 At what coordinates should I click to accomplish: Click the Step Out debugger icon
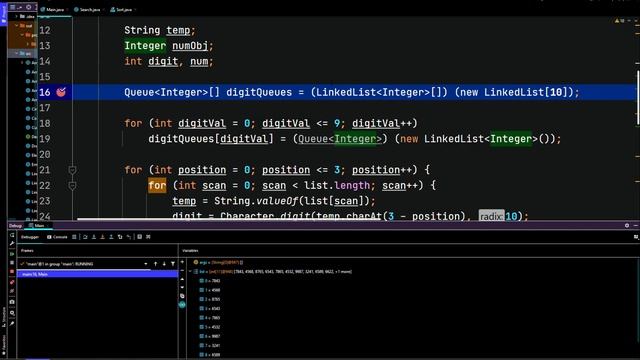(x=111, y=237)
